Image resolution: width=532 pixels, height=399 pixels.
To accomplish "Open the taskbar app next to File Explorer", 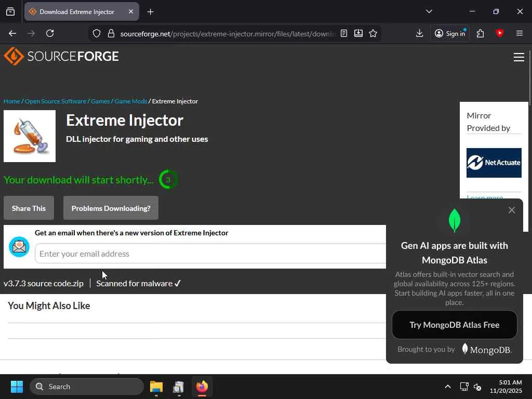I will point(179,387).
